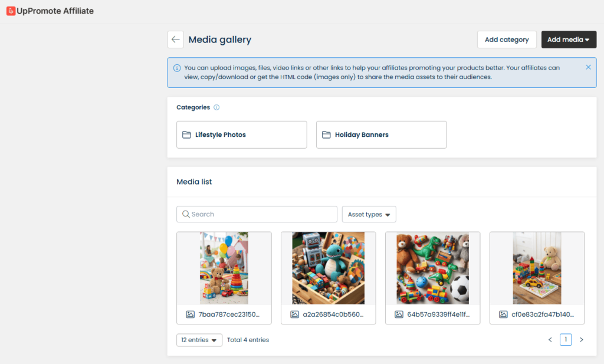Screen dimensions: 604x364
Task: Dismiss the blue informational banner
Action: [x=588, y=67]
